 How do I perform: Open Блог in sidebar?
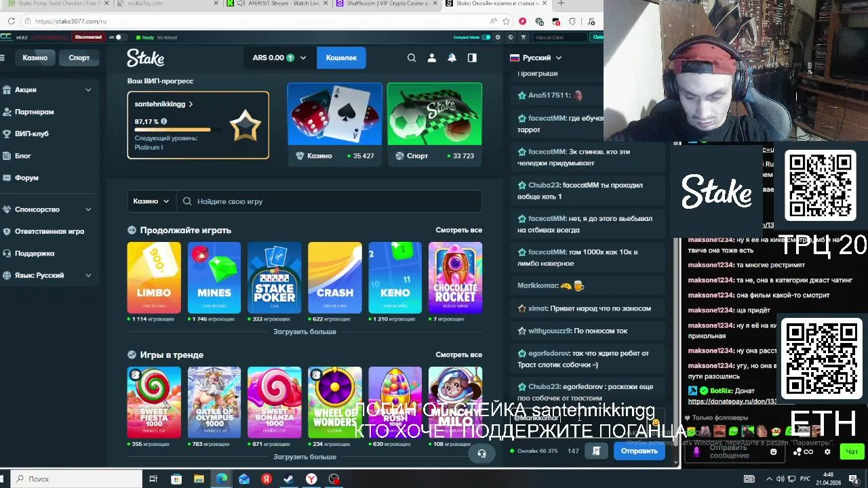pos(23,156)
